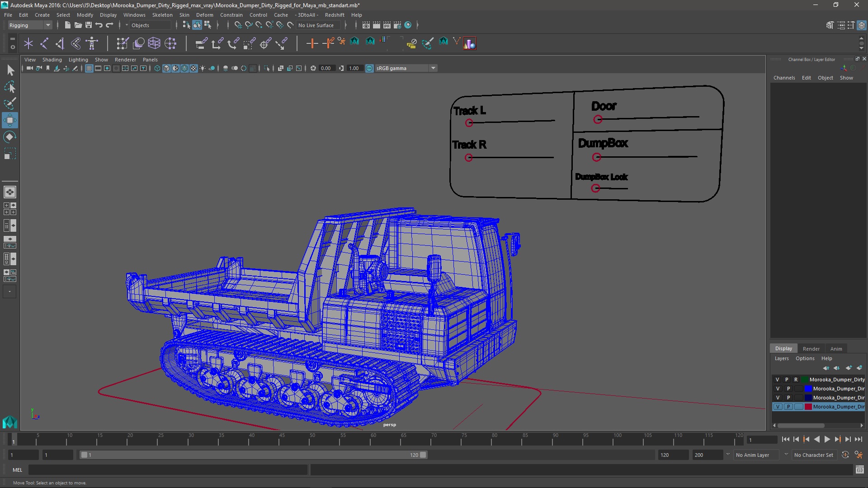Click frame 60 on the time slider
The height and width of the screenshot is (488, 868).
[x=373, y=439]
